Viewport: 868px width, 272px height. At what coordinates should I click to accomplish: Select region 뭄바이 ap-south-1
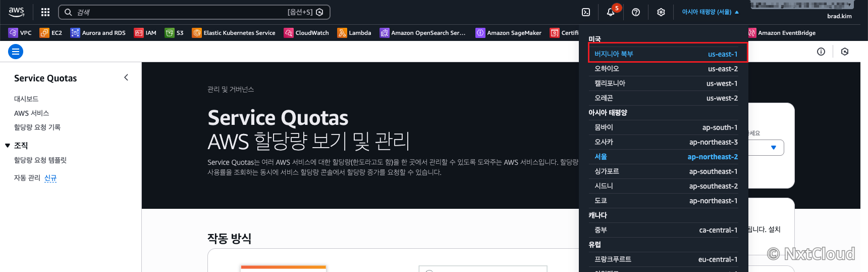(666, 127)
